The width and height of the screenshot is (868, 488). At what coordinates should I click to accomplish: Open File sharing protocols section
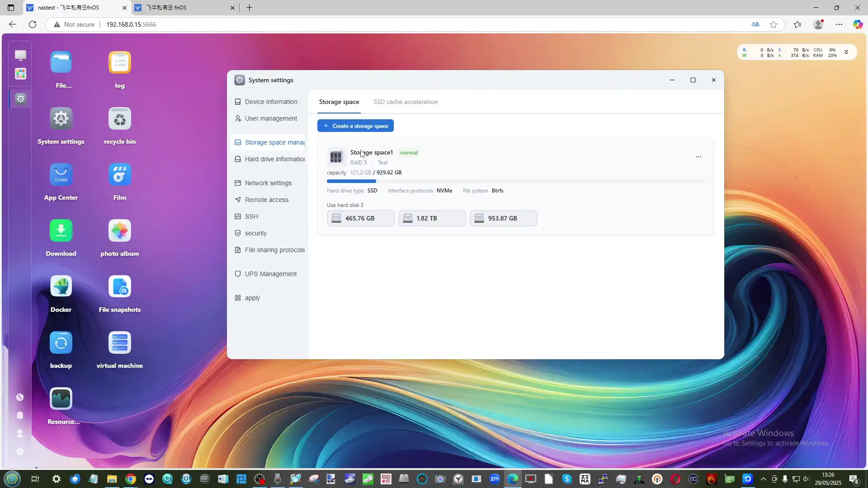[268, 250]
